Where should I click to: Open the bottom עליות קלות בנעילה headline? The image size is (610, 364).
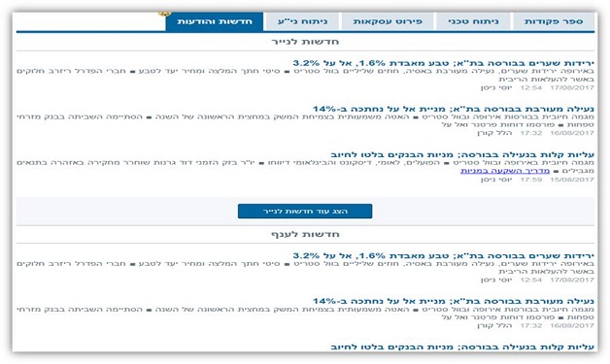(x=462, y=347)
